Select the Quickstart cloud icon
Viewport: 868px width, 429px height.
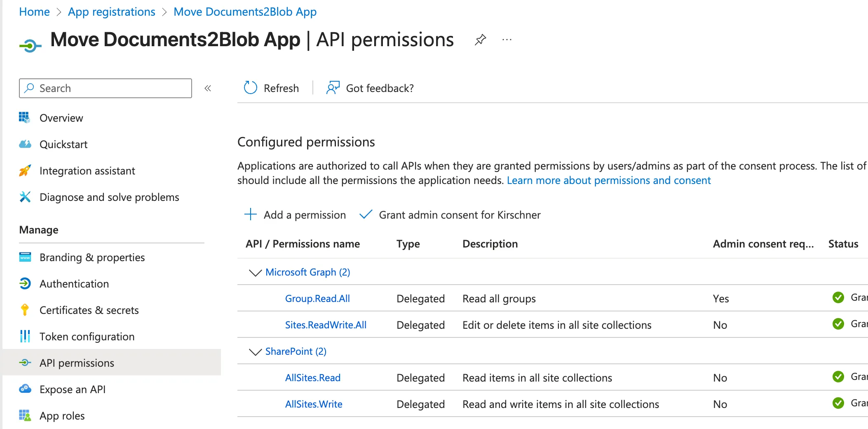pyautogui.click(x=25, y=144)
